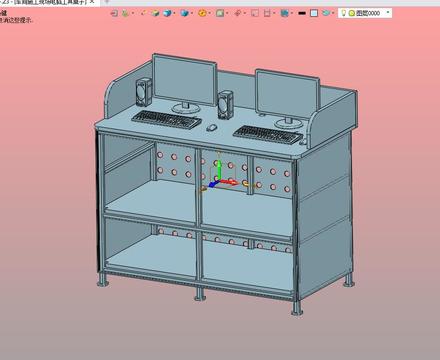Click the orange circular toolbar icon
The width and height of the screenshot is (440, 360).
click(202, 13)
